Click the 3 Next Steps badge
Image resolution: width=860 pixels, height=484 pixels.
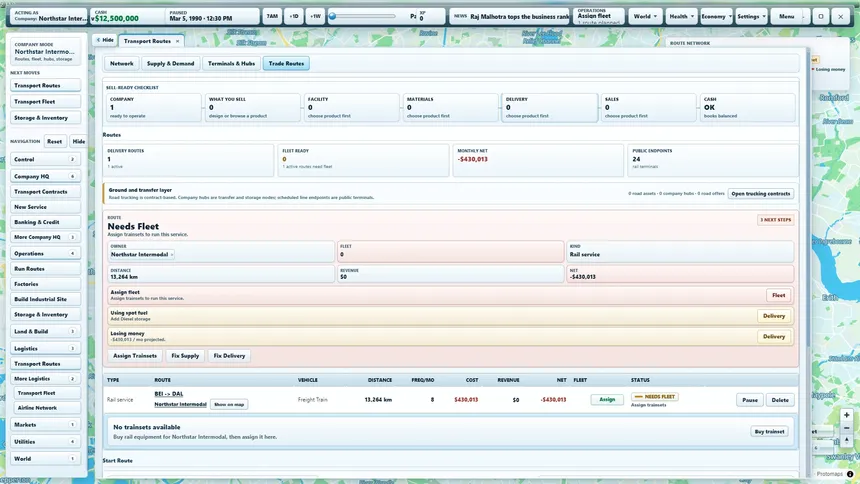[x=776, y=220]
